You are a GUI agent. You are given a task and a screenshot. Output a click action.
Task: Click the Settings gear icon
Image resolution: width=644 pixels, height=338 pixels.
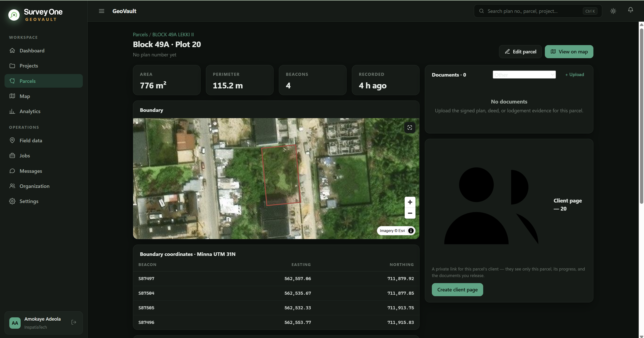tap(12, 201)
